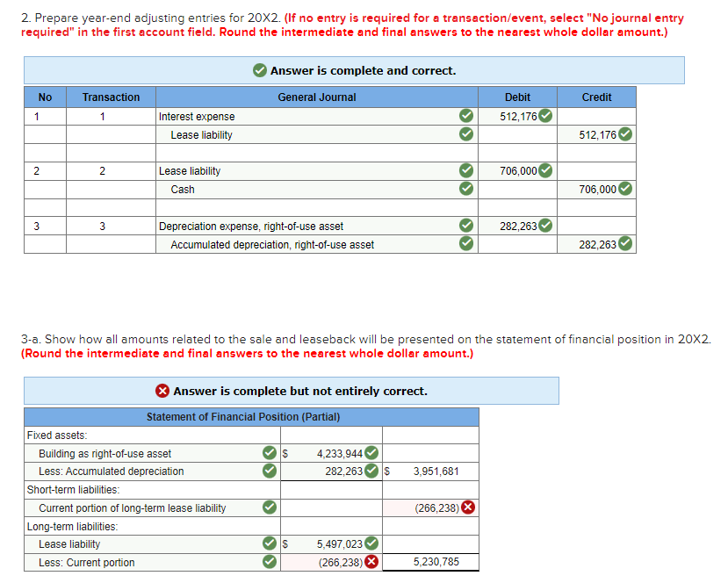
Task: Click the checkmark beside Accumulated depreciation, right-of-use asset
Action: (x=465, y=244)
